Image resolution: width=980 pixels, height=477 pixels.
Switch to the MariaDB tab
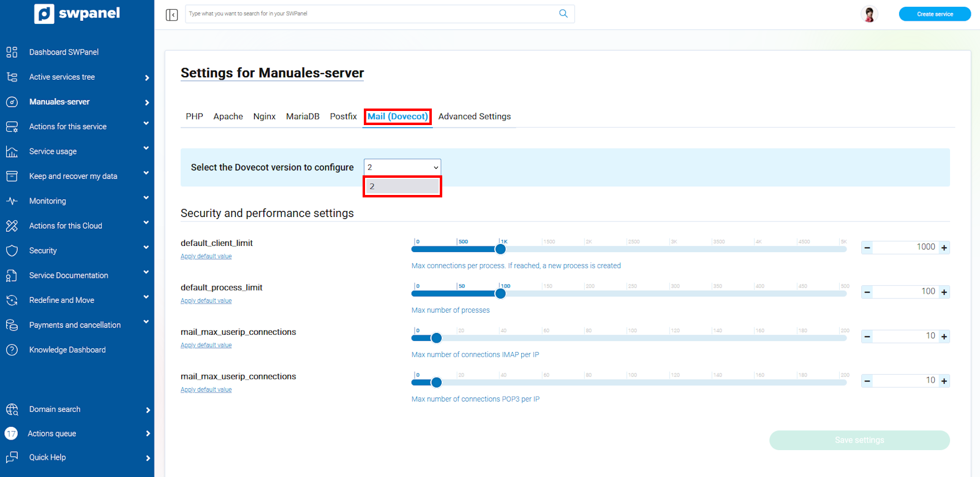(303, 116)
